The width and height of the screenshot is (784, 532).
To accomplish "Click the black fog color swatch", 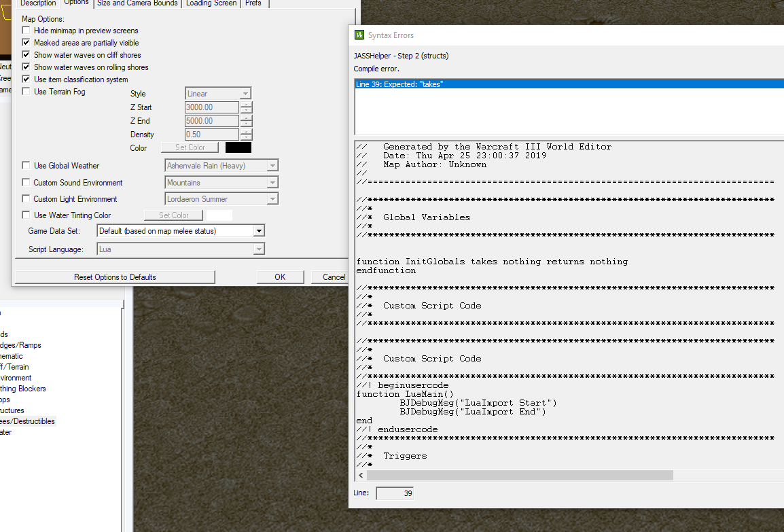I will (x=238, y=147).
